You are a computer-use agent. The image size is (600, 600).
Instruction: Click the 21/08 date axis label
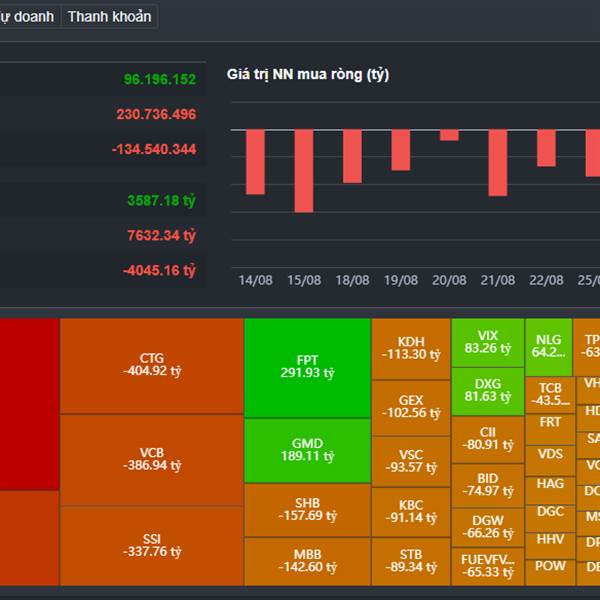498,280
